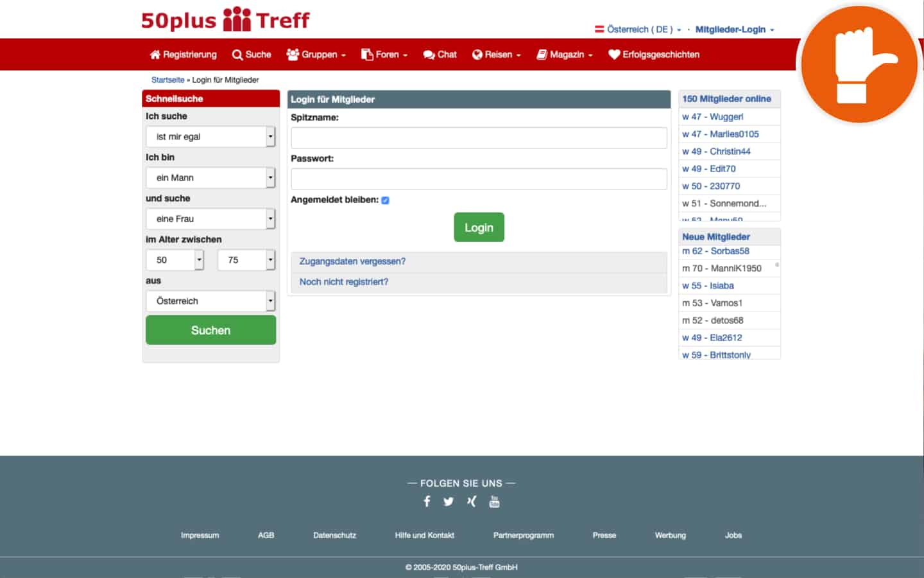Open the 'aus' Österreich country dropdown
Viewport: 924px width, 578px height.
[210, 301]
